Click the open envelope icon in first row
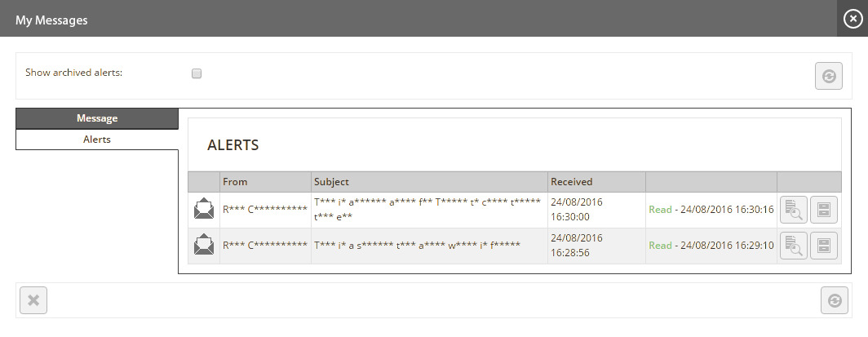This screenshot has height=337, width=868. 204,209
